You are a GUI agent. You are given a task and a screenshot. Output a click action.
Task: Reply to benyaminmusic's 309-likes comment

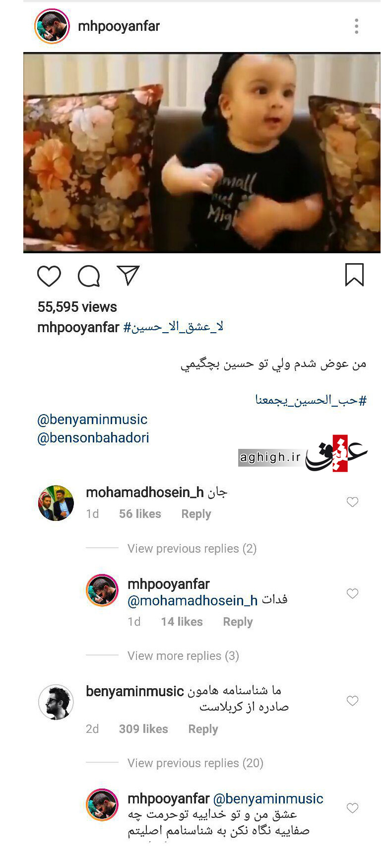(x=203, y=729)
